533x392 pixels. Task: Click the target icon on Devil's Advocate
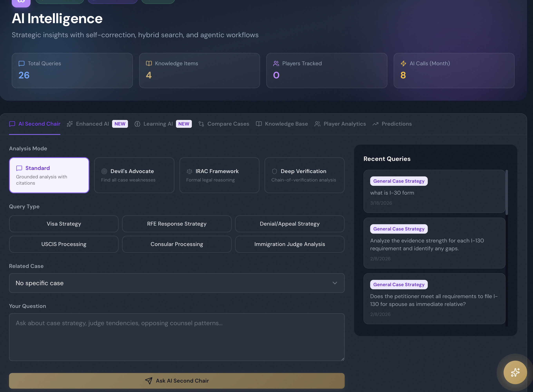104,171
